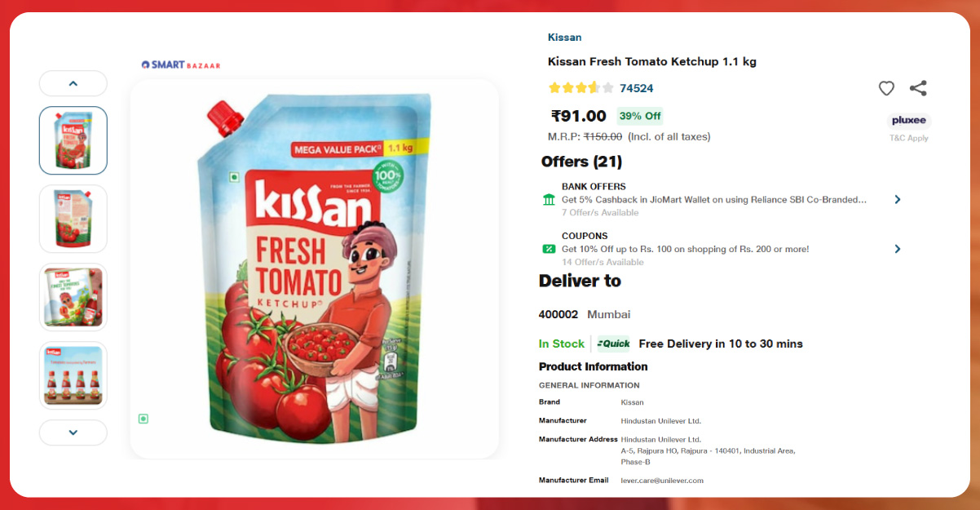Open the share options icon
This screenshot has width=980, height=510.
(919, 88)
